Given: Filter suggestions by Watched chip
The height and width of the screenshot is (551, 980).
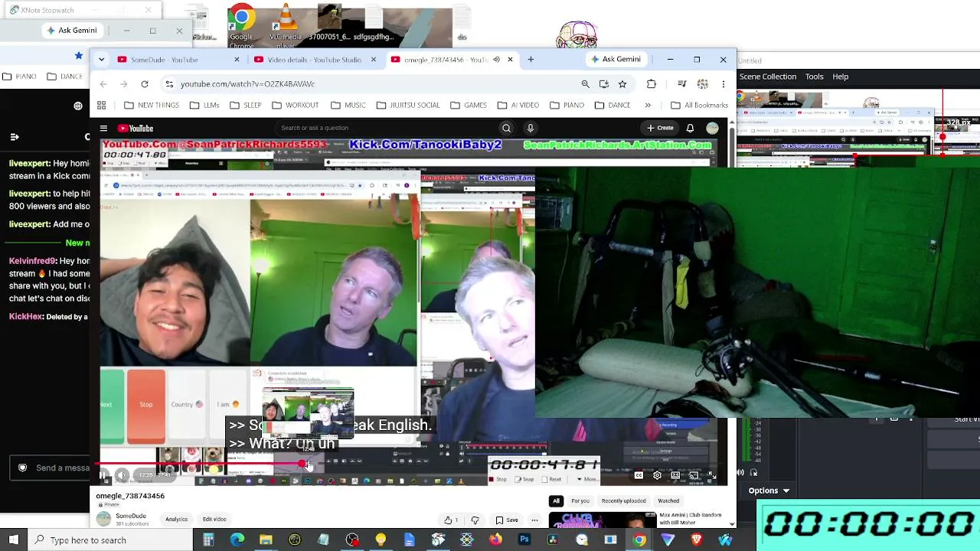Looking at the screenshot, I should (668, 501).
